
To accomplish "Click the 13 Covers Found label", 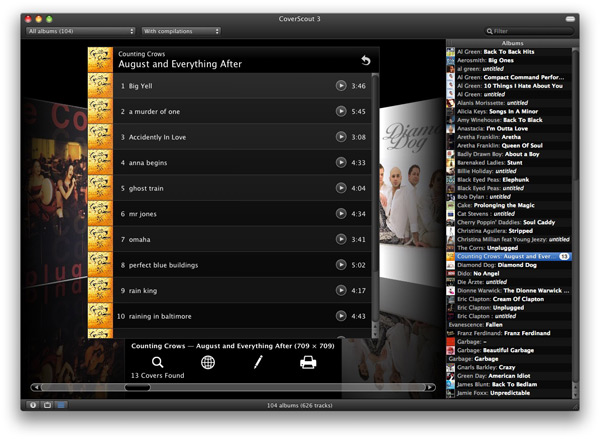I will pos(157,375).
